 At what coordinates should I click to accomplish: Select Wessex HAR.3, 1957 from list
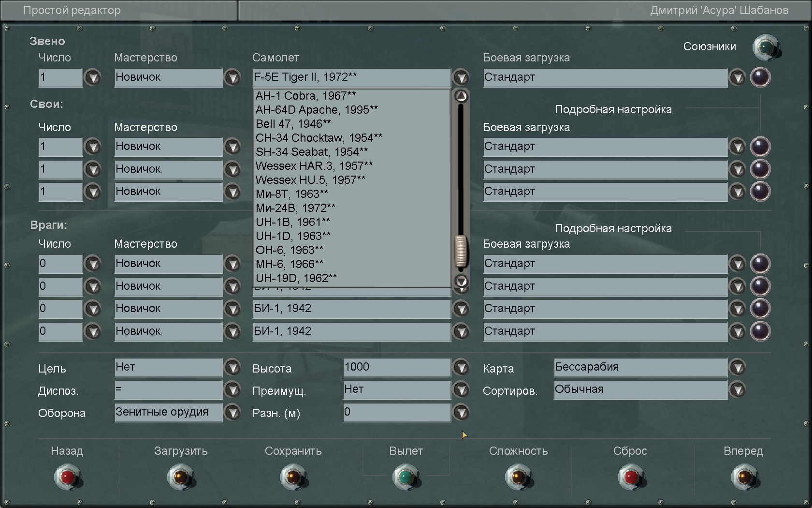click(352, 166)
